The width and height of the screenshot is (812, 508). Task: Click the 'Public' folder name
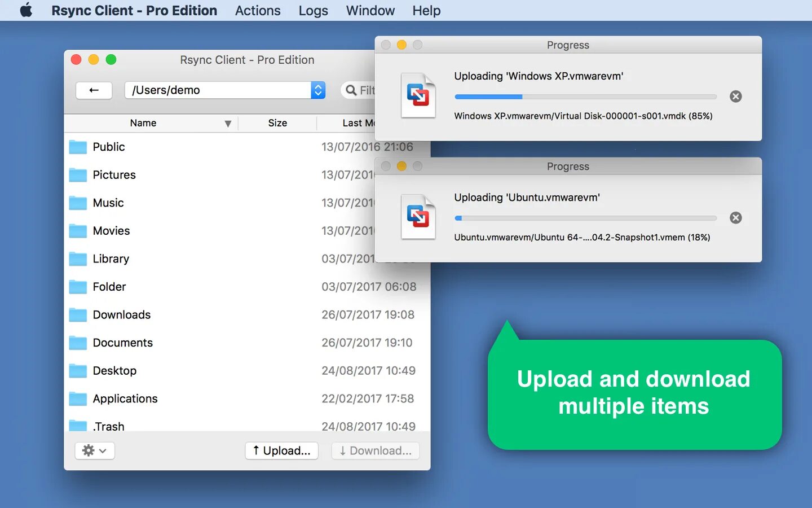click(x=109, y=147)
